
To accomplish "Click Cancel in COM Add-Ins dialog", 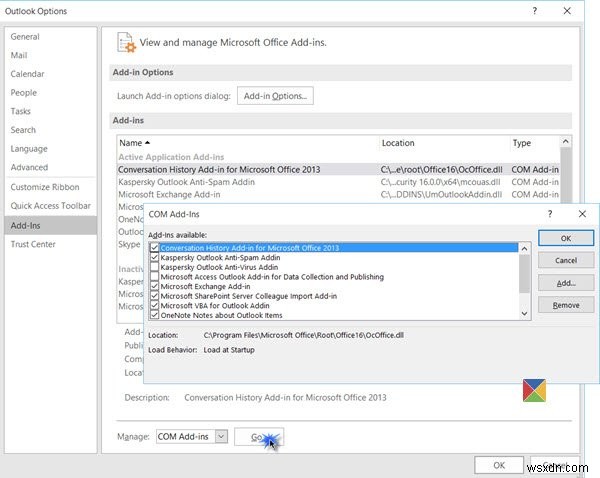I will pyautogui.click(x=566, y=260).
